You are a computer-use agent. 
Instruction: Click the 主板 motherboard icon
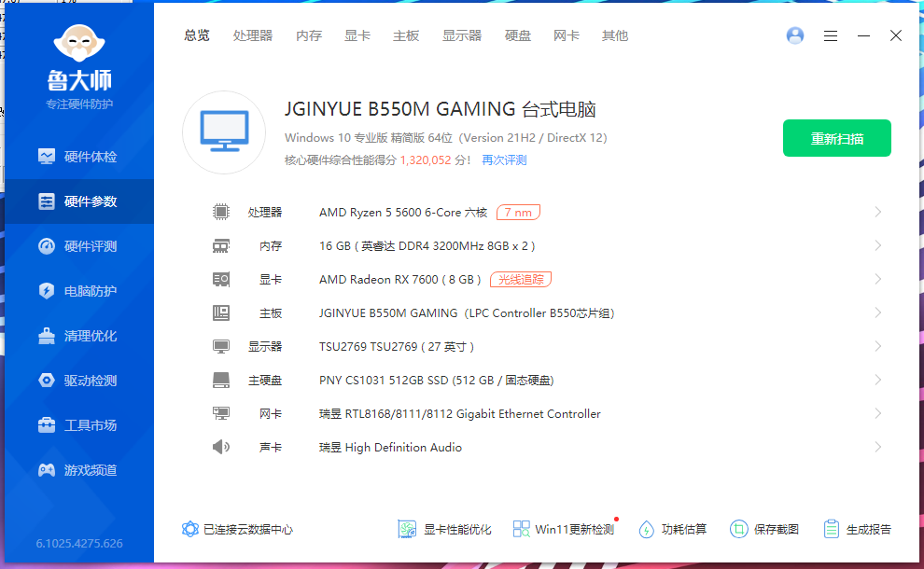click(221, 312)
